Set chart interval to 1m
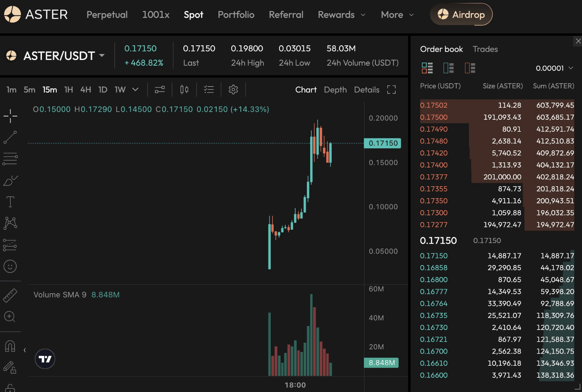This screenshot has height=392, width=582. 11,90
